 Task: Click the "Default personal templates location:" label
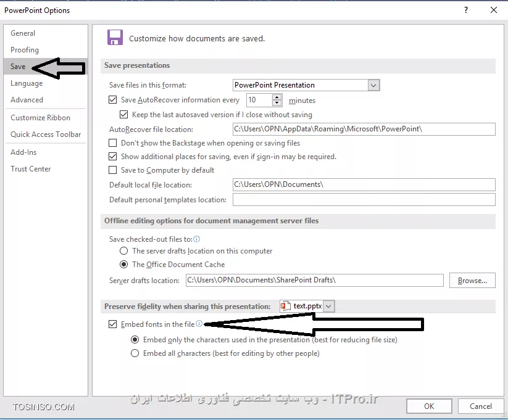168,200
